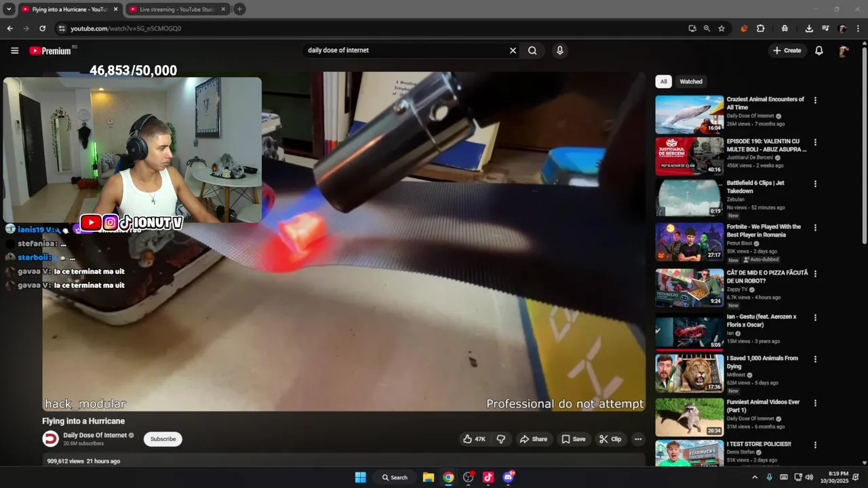Open TikTok from the taskbar
Screen dimensions: 868x488
click(488, 477)
